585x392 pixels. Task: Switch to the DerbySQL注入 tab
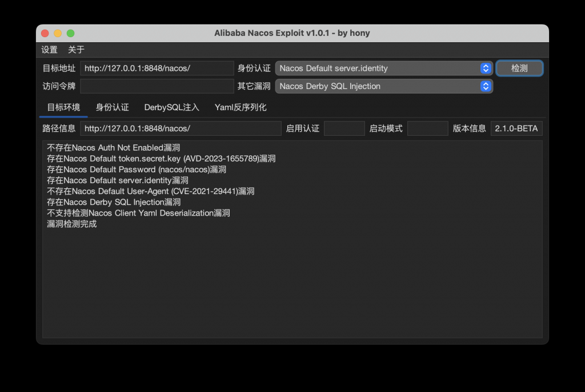(x=171, y=107)
